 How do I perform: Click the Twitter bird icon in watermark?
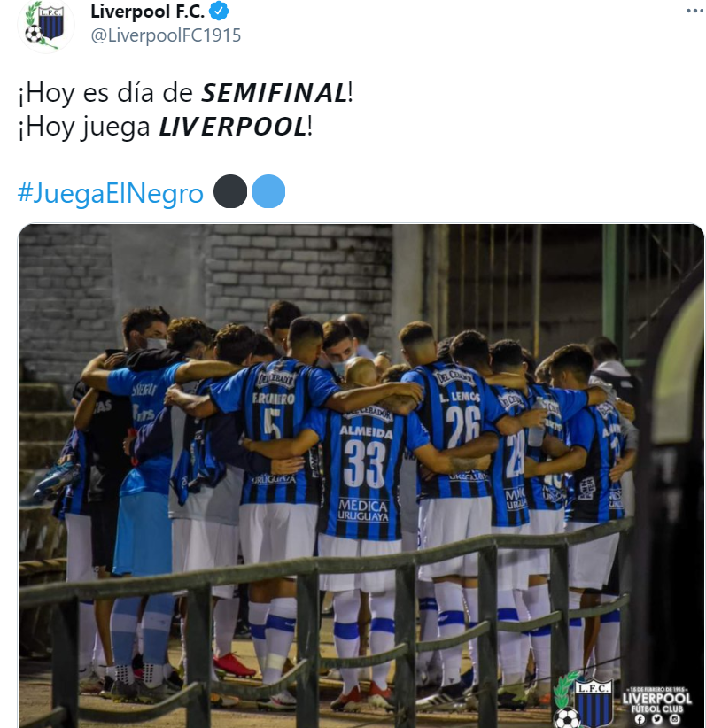657,720
